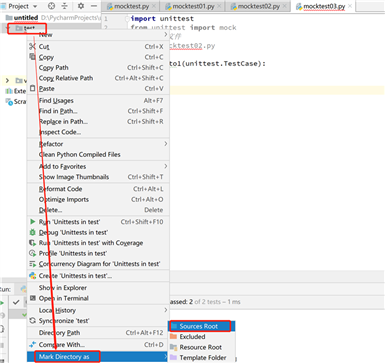
Task: Click the Synchronize 'test' refresh icon
Action: [x=32, y=321]
